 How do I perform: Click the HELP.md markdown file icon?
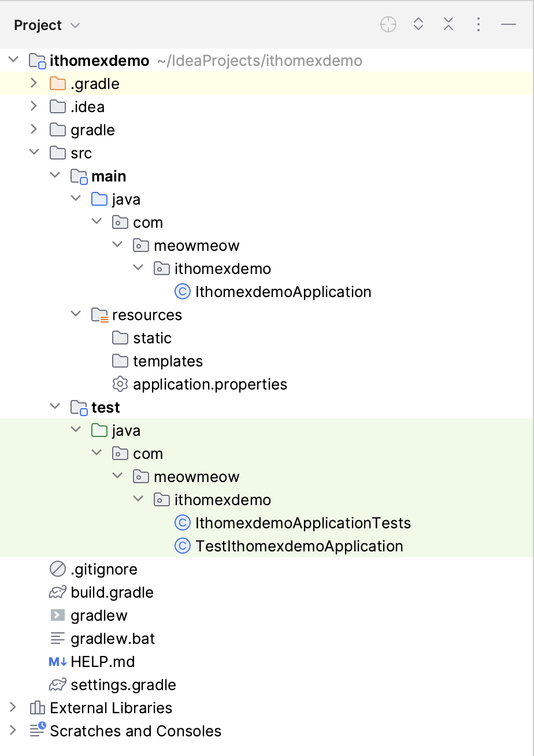[x=57, y=662]
